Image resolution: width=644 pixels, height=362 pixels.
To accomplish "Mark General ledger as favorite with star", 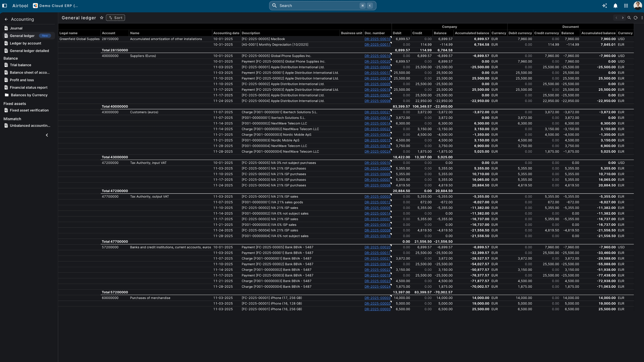I will click(102, 18).
